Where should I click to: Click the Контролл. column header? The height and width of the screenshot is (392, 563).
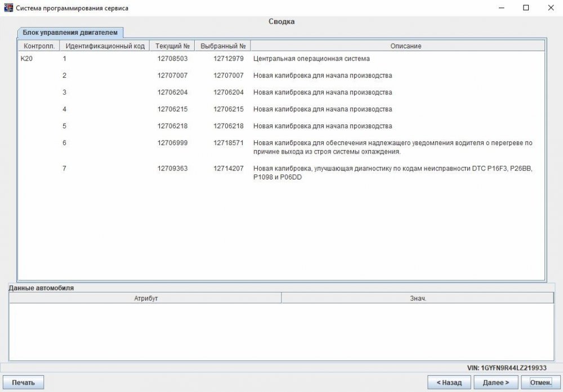point(39,46)
